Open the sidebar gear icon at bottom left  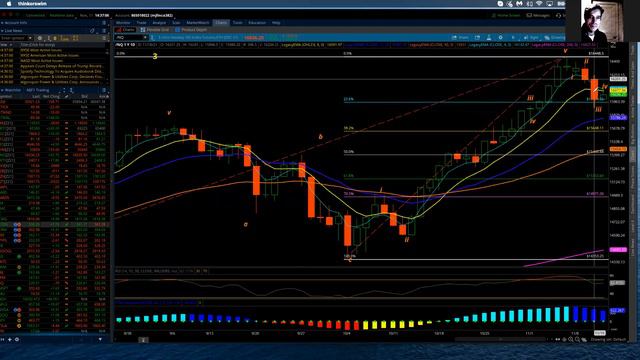point(17,339)
